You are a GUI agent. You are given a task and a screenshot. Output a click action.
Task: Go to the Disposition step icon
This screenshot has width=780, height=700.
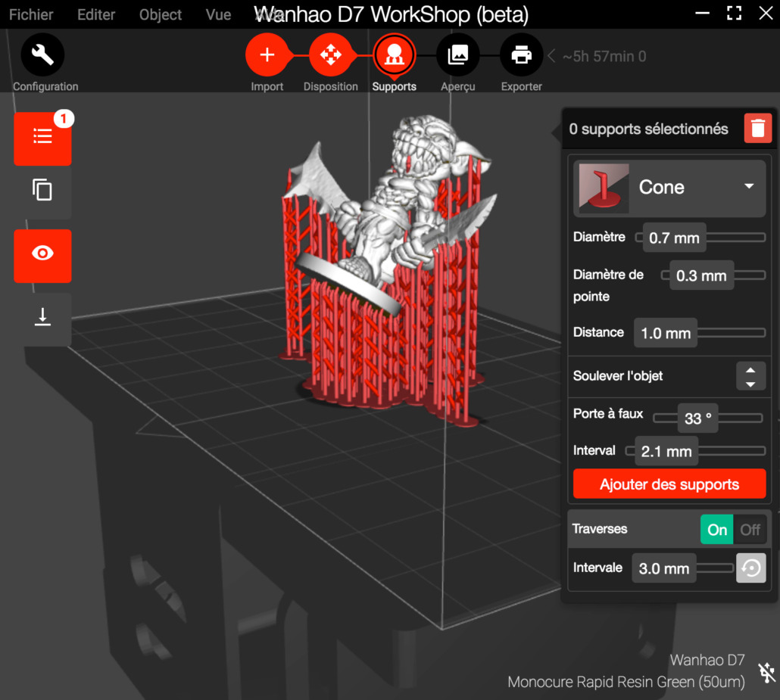(331, 54)
